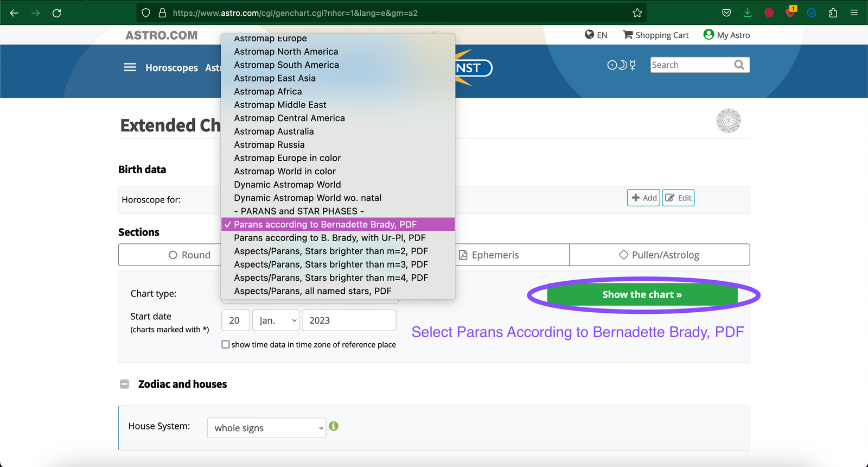Toggle show time data in reference time zone
The height and width of the screenshot is (467, 868).
[226, 344]
